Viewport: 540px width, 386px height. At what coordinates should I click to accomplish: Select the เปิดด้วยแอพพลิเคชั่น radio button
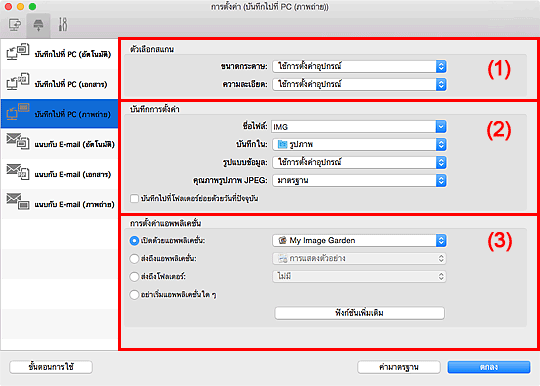coord(134,241)
